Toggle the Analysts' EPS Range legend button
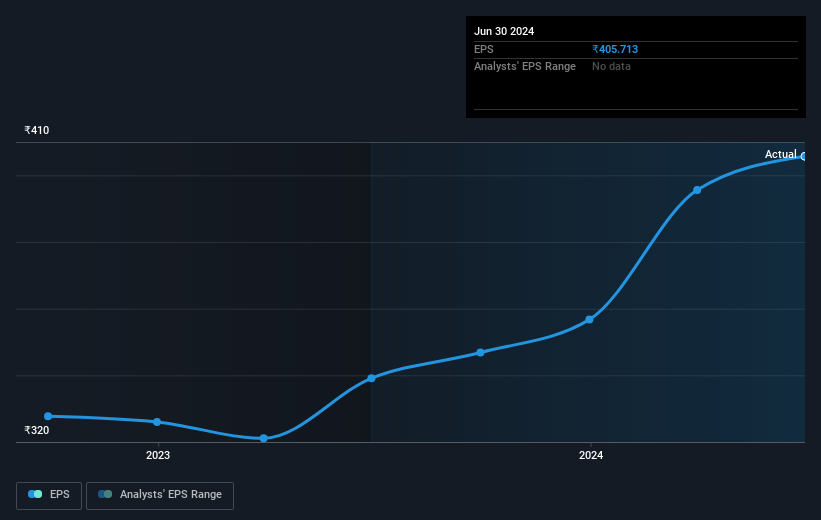The height and width of the screenshot is (520, 821). [x=160, y=495]
